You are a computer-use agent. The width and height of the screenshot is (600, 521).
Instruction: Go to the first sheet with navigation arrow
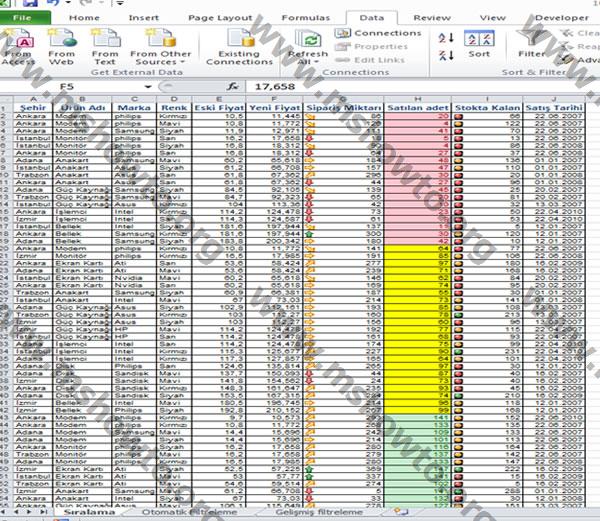[x=5, y=512]
